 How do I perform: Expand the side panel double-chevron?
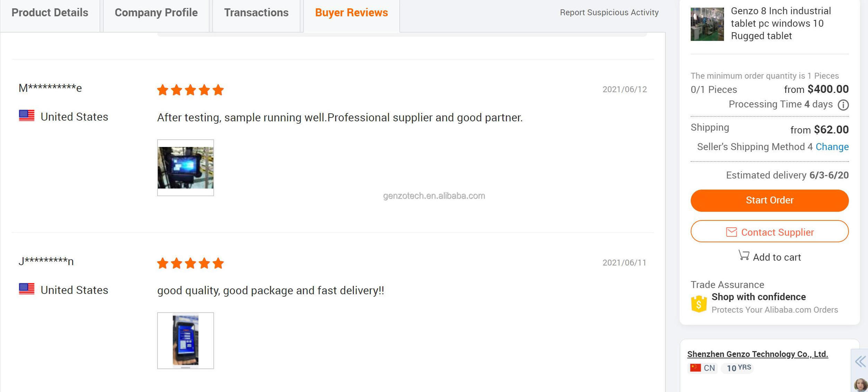coord(860,361)
